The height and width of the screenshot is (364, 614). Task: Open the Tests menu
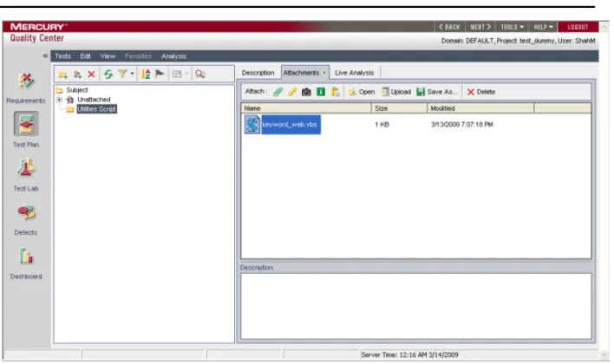62,56
